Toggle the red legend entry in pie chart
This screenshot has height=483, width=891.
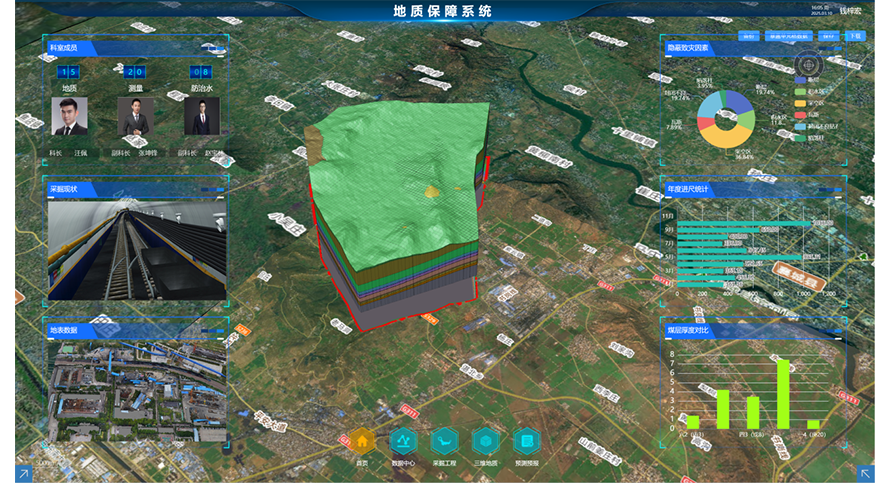[x=799, y=115]
